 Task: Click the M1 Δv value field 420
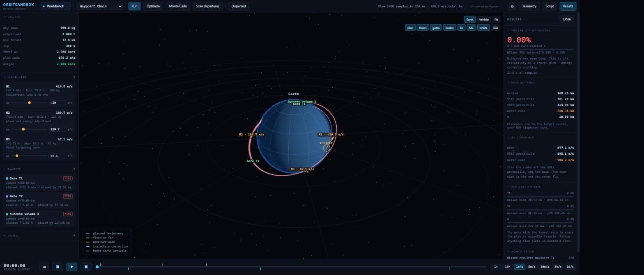[x=57, y=103]
